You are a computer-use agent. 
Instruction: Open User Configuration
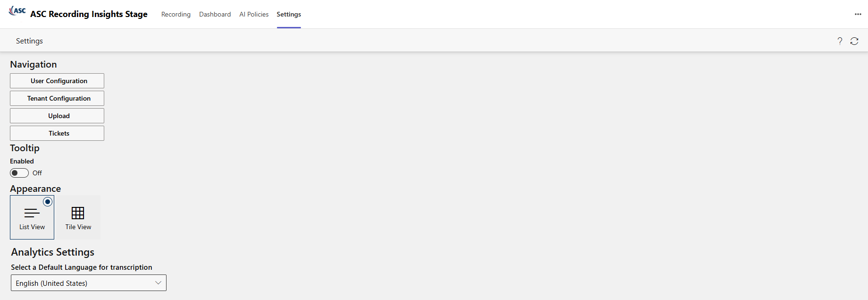tap(57, 81)
